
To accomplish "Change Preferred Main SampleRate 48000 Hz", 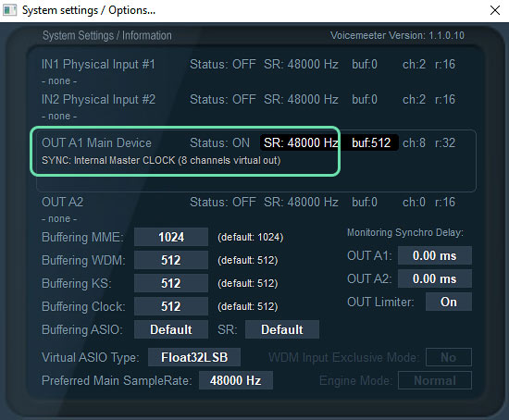I will (236, 380).
